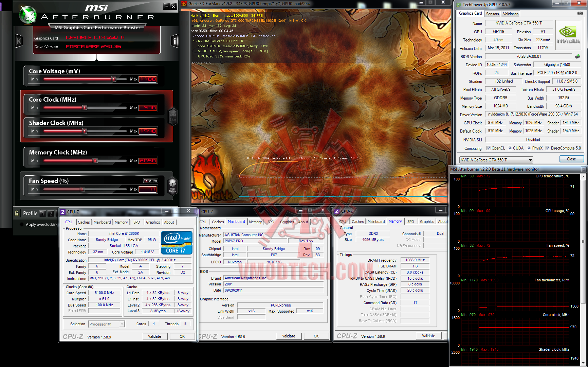The image size is (588, 367).
Task: Click Validate in the Memory tab CPU-Z window
Action: [428, 336]
